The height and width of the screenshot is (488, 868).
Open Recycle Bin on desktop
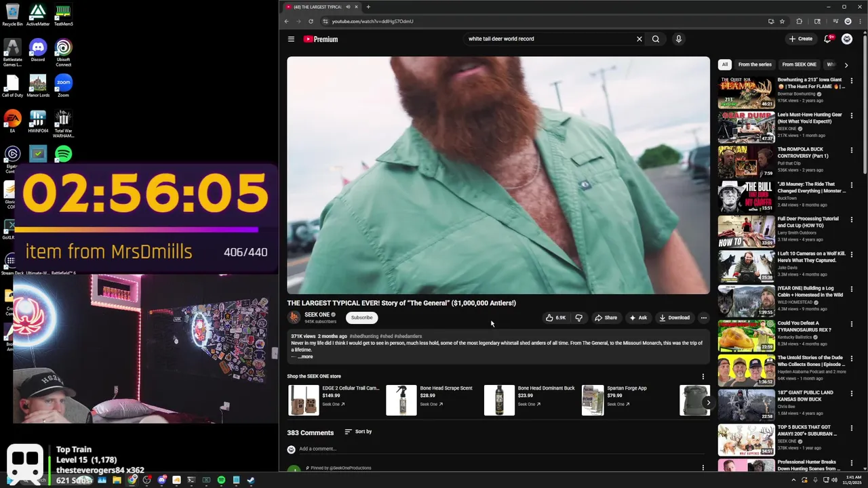point(12,15)
